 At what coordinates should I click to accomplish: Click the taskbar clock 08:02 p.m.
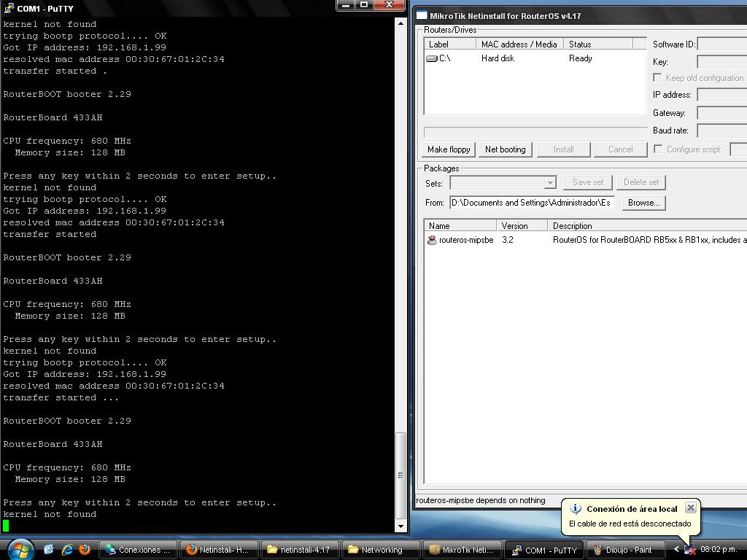point(719,550)
